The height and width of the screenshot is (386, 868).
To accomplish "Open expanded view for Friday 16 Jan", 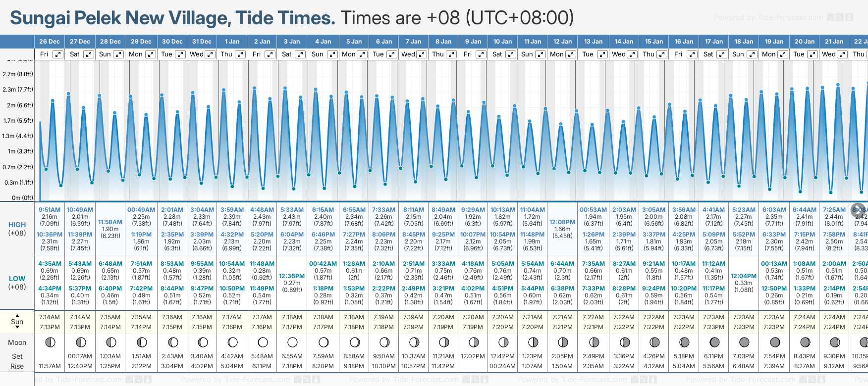I will [692, 54].
